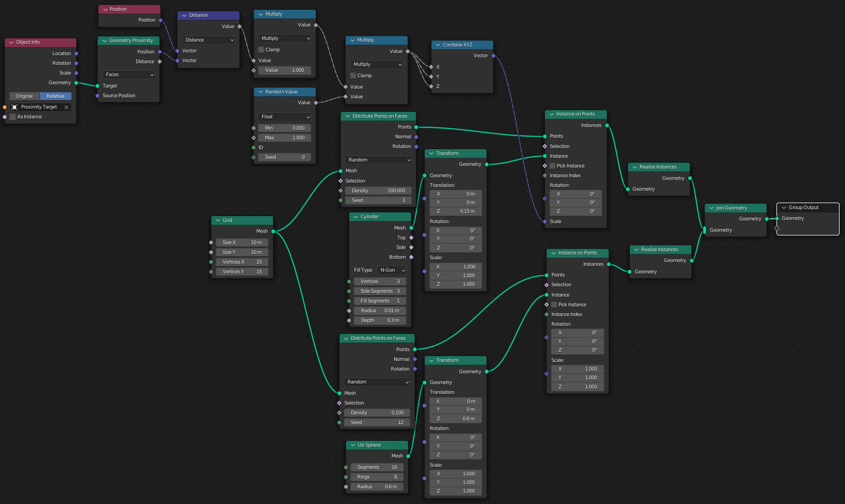This screenshot has height=504, width=845.
Task: Click the Translation Z 0.15 m field
Action: coord(456,211)
